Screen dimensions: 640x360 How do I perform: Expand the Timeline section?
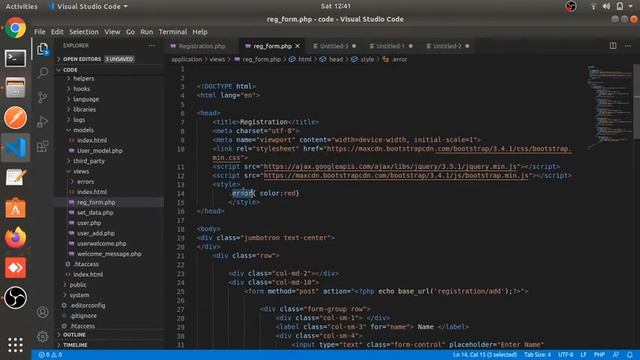(109, 345)
